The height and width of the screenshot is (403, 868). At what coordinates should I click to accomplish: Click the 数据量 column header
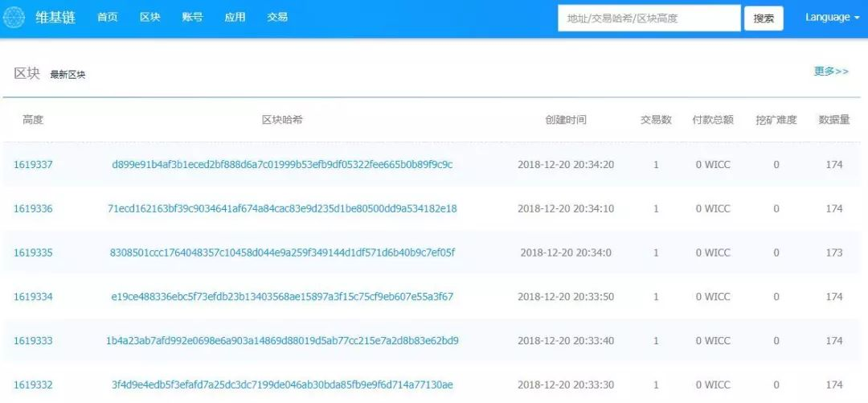click(x=834, y=120)
